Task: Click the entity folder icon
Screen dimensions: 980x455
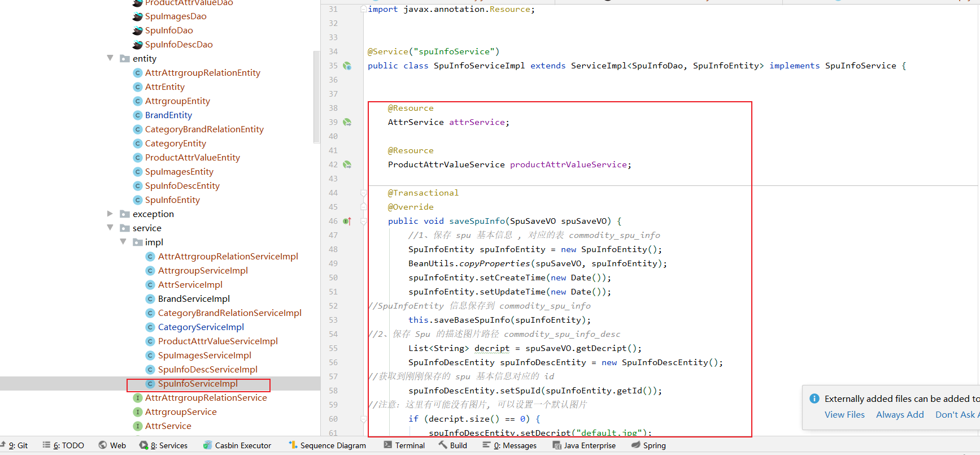Action: tap(125, 59)
